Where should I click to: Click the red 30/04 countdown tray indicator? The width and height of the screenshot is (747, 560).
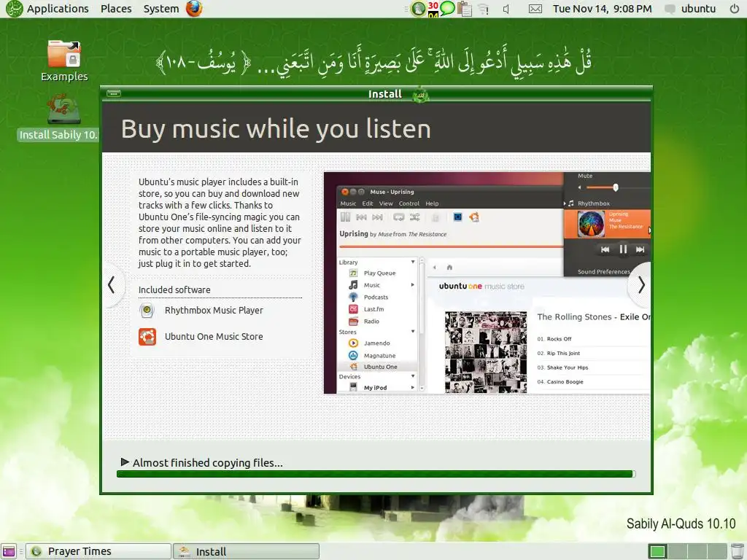coord(433,9)
